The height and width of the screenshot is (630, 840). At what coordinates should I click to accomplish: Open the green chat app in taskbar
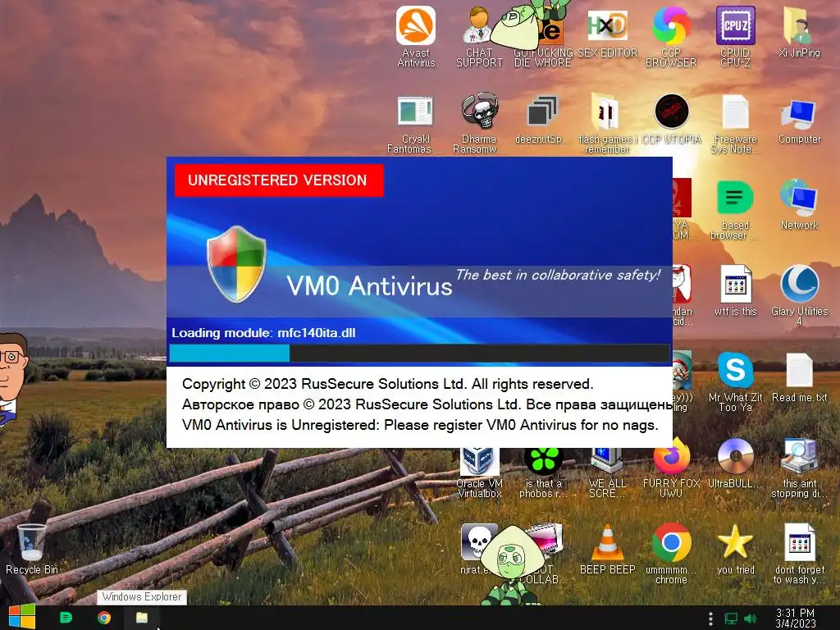click(x=66, y=618)
